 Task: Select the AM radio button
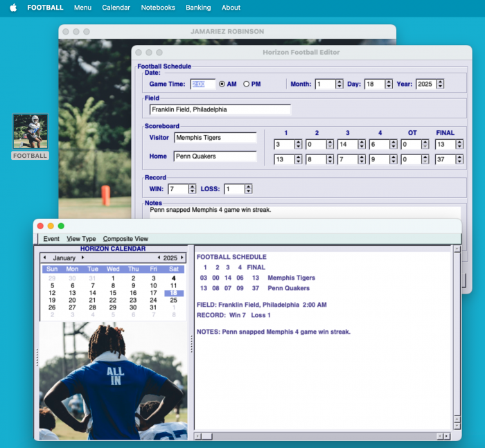[x=222, y=84]
